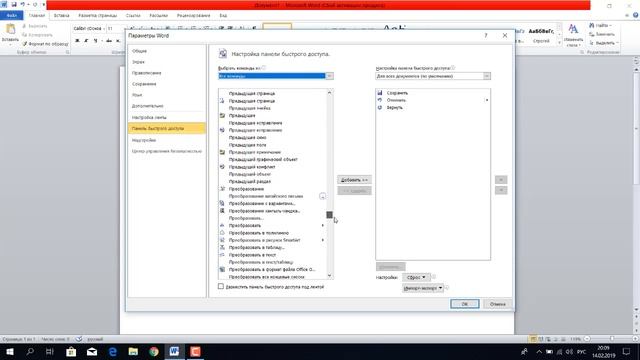
Task: Toggle Underline in the ribbon font group
Action: [x=96, y=41]
